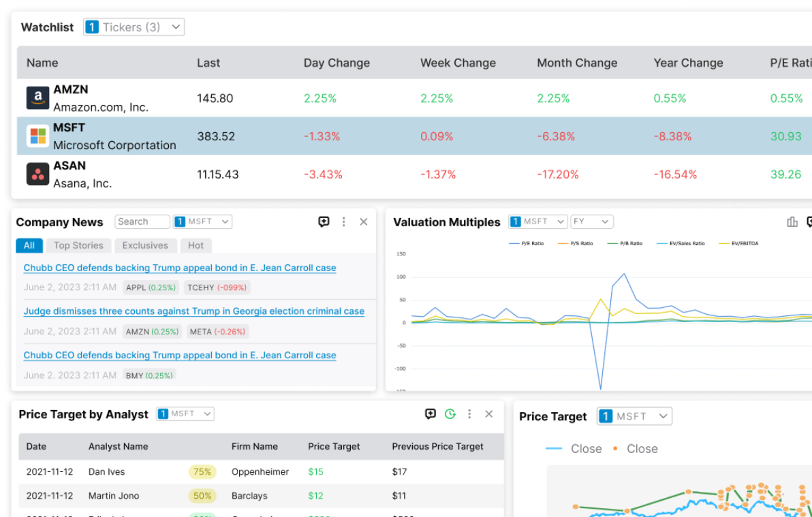Screen dimensions: 812x517
Task: Open Price Target by Analyst MSFT dropdown
Action: click(185, 414)
